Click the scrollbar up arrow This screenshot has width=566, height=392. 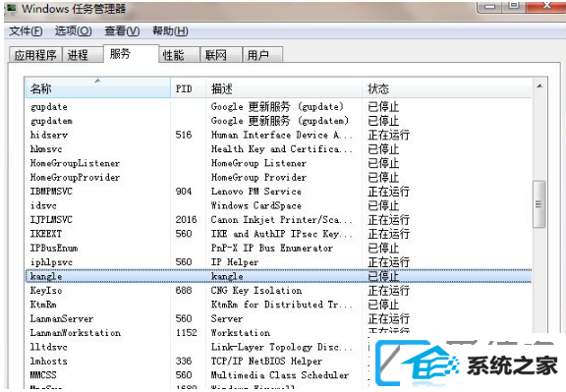539,85
